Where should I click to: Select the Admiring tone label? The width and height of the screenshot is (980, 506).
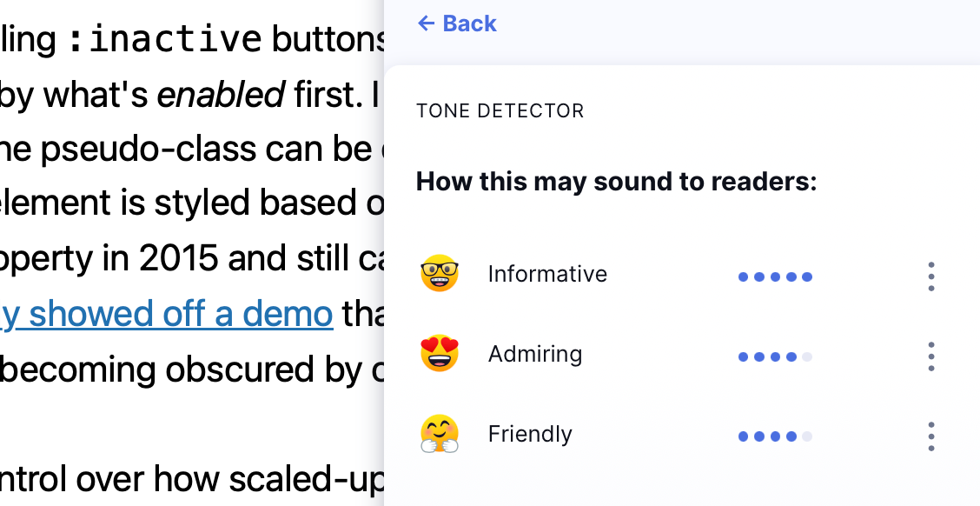coord(534,354)
